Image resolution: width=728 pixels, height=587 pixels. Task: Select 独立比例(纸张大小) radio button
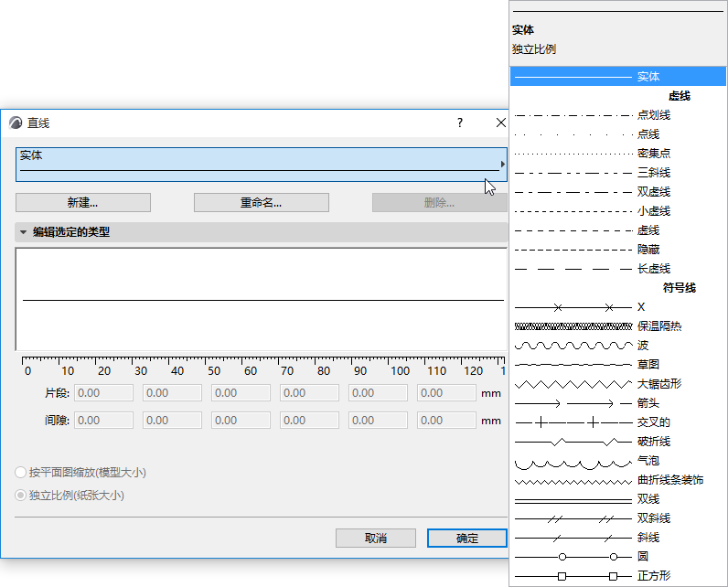20,496
